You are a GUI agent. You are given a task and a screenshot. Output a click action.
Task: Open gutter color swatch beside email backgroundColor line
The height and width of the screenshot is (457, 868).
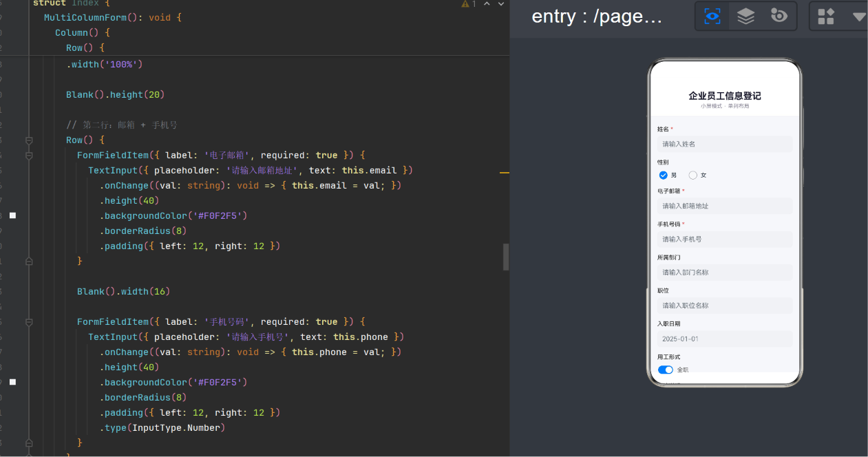tap(12, 215)
